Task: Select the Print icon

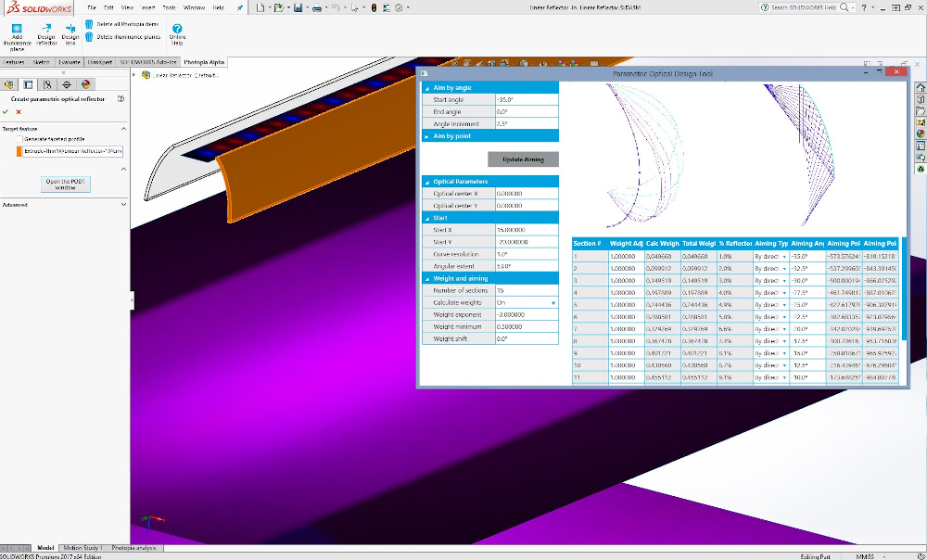Action: [318, 8]
